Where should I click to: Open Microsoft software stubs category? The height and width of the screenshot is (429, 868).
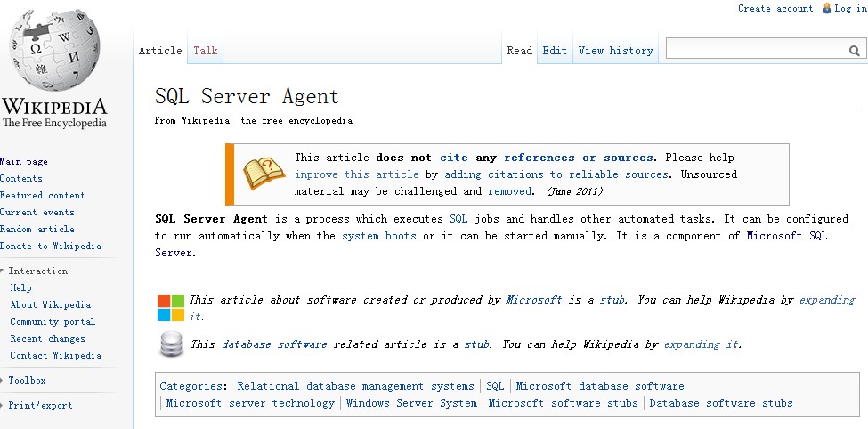563,403
